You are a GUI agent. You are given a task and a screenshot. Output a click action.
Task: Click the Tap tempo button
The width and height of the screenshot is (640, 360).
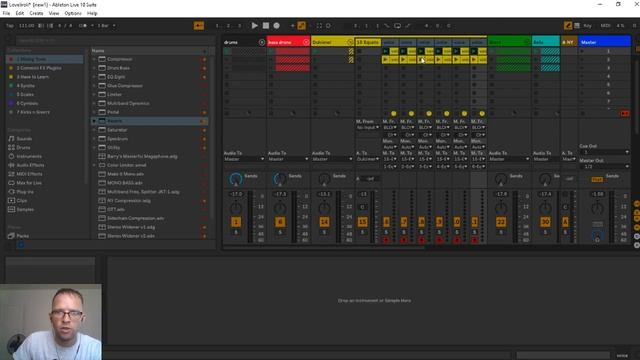[x=10, y=26]
